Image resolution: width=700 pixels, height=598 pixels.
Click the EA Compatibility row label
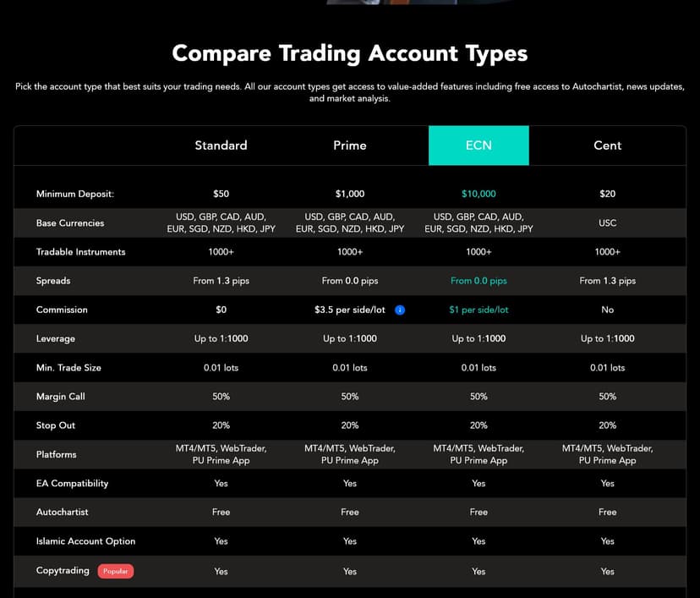pos(73,483)
